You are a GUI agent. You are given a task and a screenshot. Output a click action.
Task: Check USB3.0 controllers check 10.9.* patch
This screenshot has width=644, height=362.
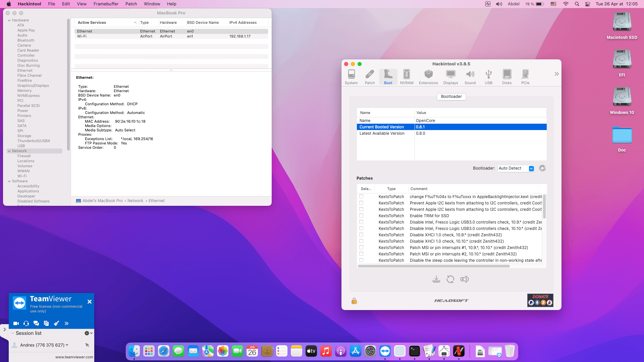point(361,222)
